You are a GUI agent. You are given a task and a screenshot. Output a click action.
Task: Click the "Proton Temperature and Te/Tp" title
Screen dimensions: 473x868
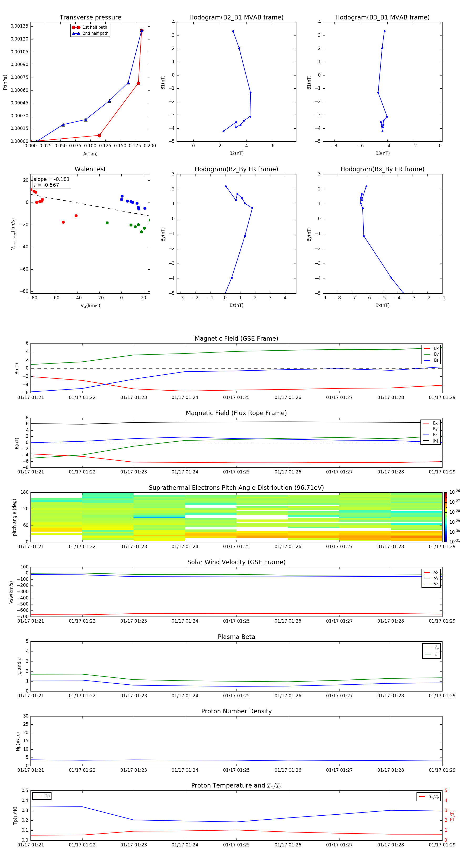click(236, 786)
